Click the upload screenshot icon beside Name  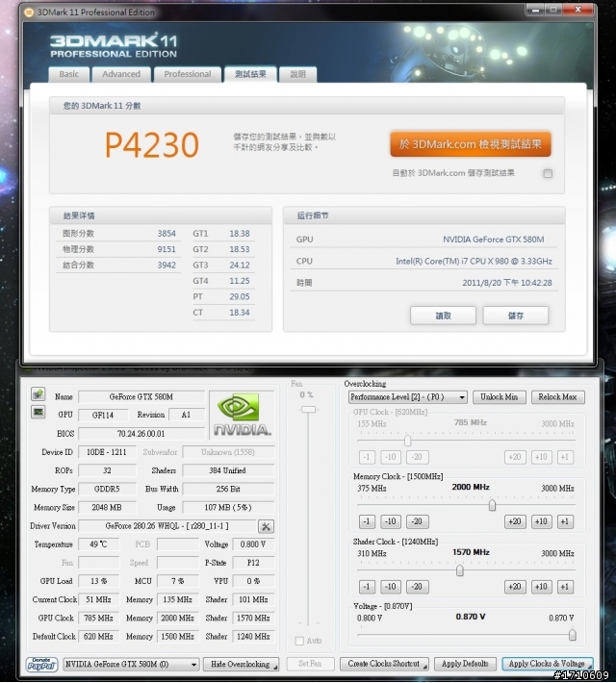[x=38, y=393]
